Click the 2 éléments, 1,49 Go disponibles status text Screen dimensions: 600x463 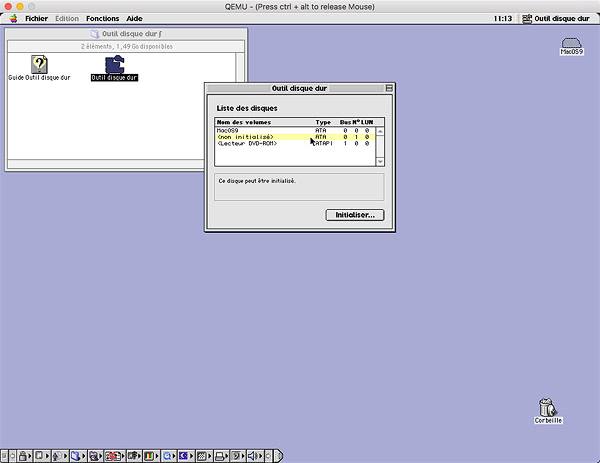point(126,46)
